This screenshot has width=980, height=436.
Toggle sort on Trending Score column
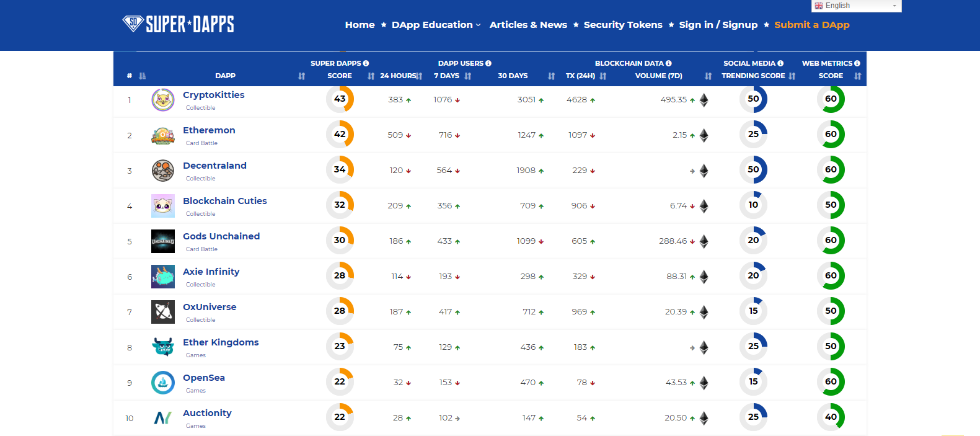(x=792, y=76)
